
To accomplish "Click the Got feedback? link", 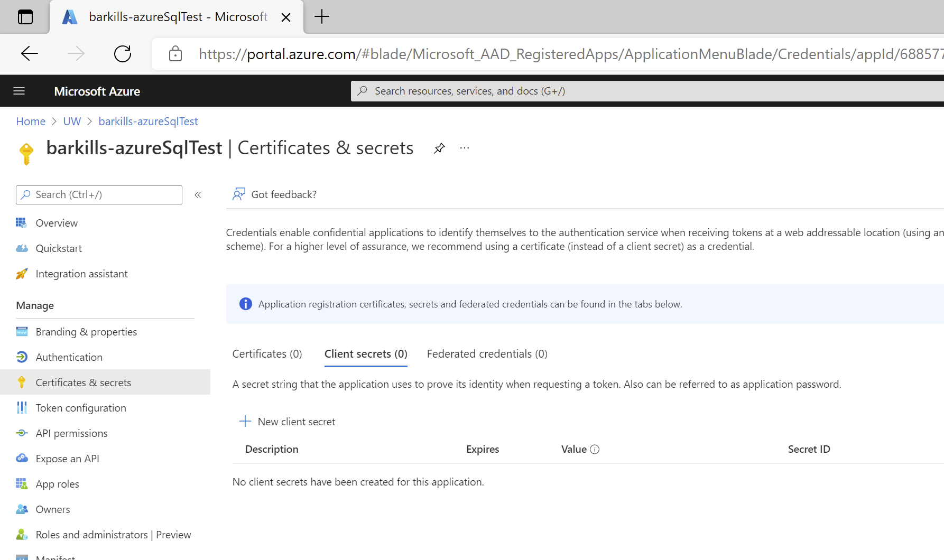I will [x=284, y=194].
